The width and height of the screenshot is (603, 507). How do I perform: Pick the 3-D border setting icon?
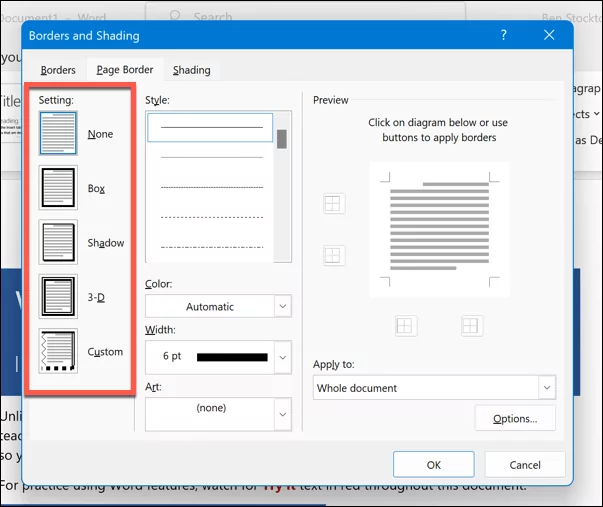(58, 297)
